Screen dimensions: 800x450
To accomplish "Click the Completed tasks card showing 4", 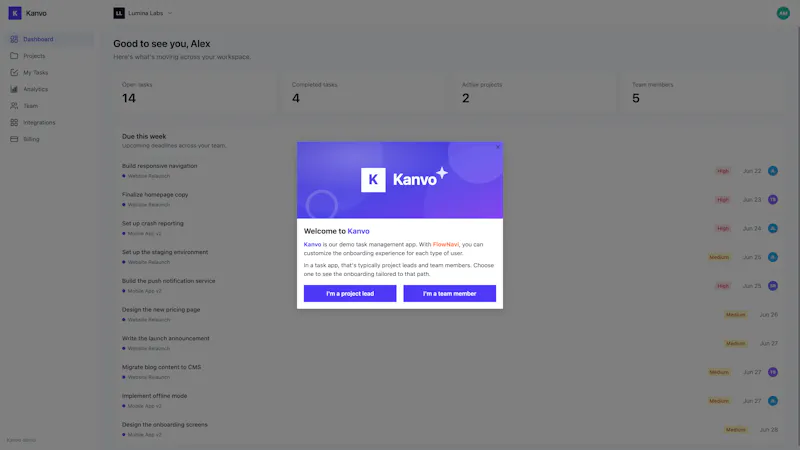I will pos(364,93).
